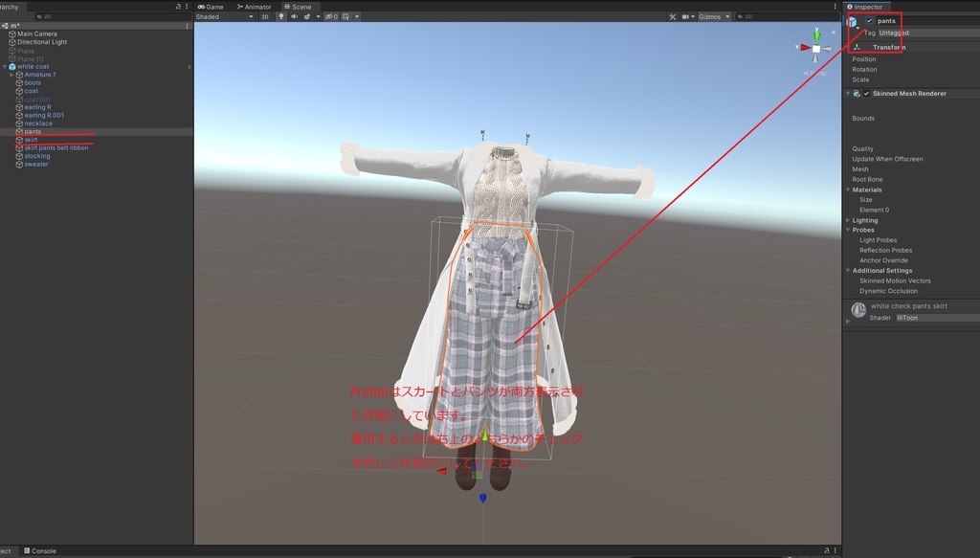
Task: Open the Hierarchy panel options menu
Action: (187, 7)
